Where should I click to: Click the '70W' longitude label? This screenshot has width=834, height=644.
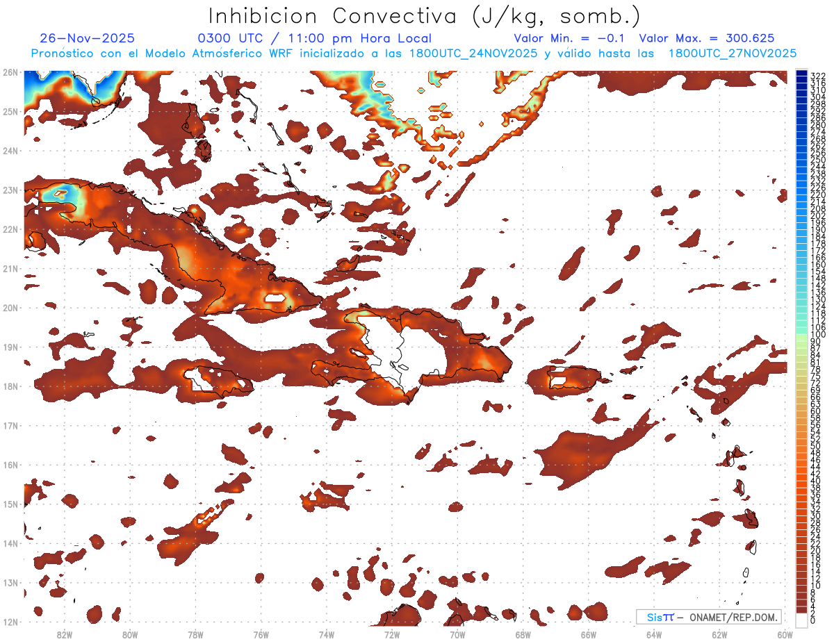[x=457, y=634]
